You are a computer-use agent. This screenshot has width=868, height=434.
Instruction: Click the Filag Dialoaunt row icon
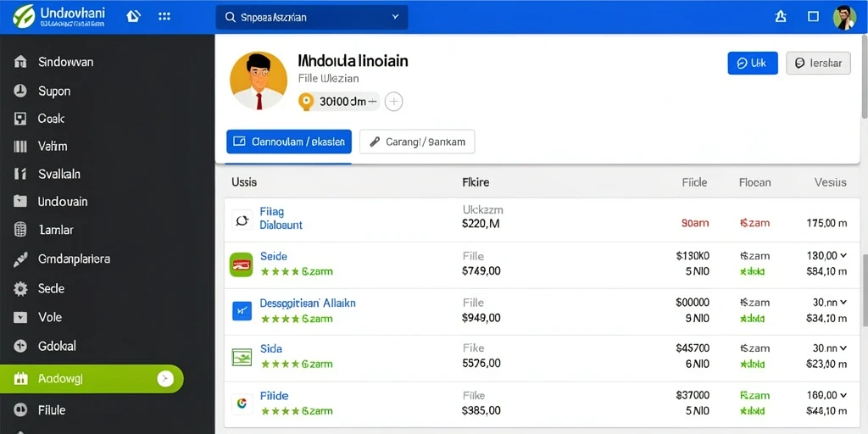click(x=242, y=220)
